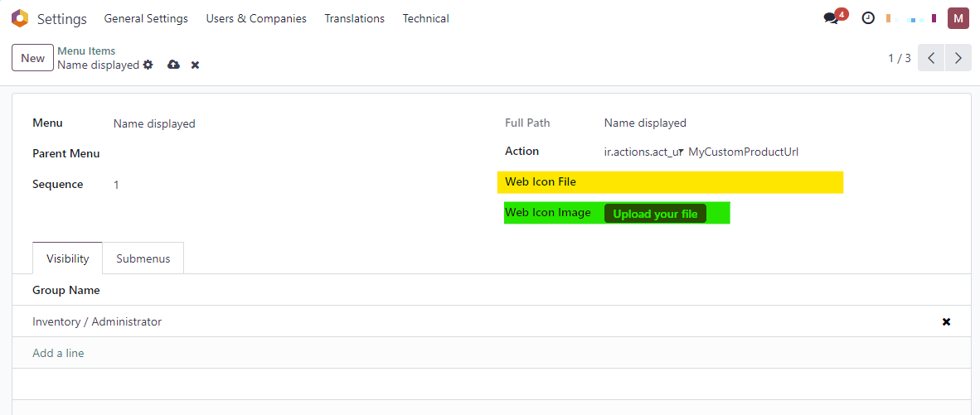Follow the Menu Items breadcrumb link
Image resolution: width=980 pixels, height=415 pixels.
86,51
